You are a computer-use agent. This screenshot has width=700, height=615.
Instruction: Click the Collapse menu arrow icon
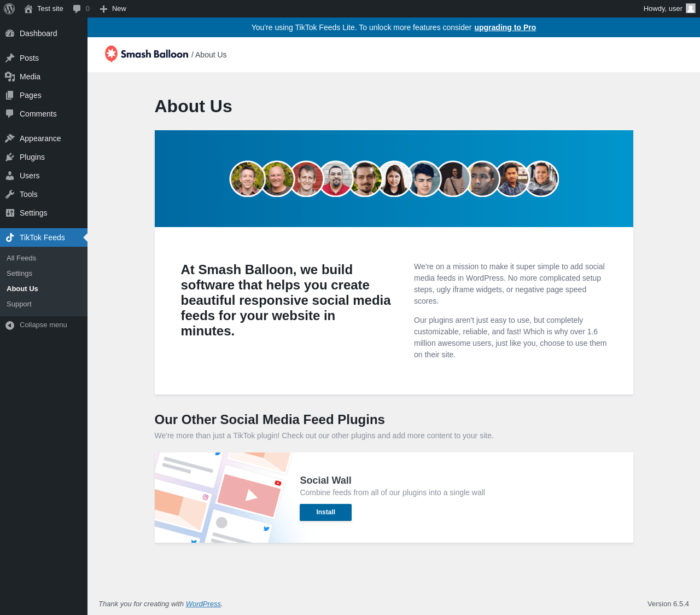coord(10,325)
